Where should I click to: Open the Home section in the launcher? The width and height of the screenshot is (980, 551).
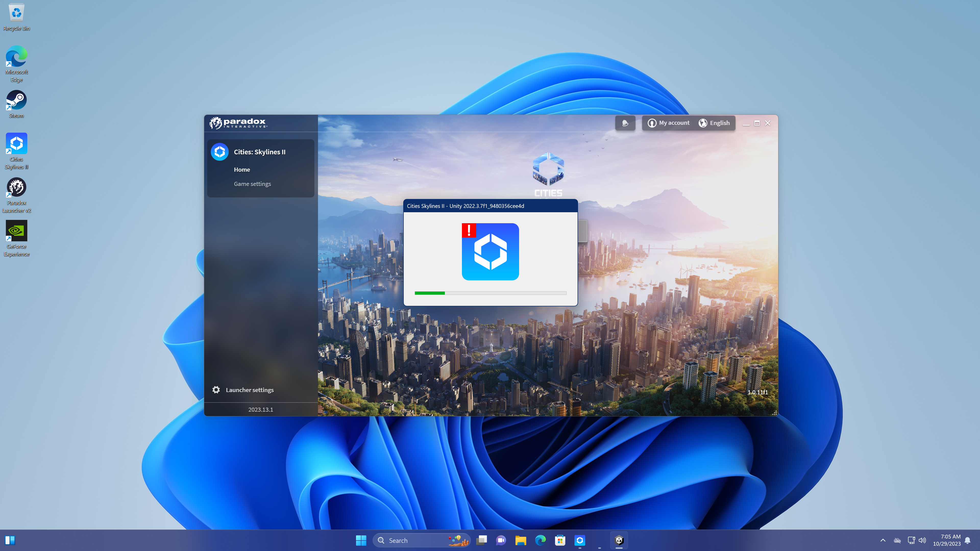242,170
